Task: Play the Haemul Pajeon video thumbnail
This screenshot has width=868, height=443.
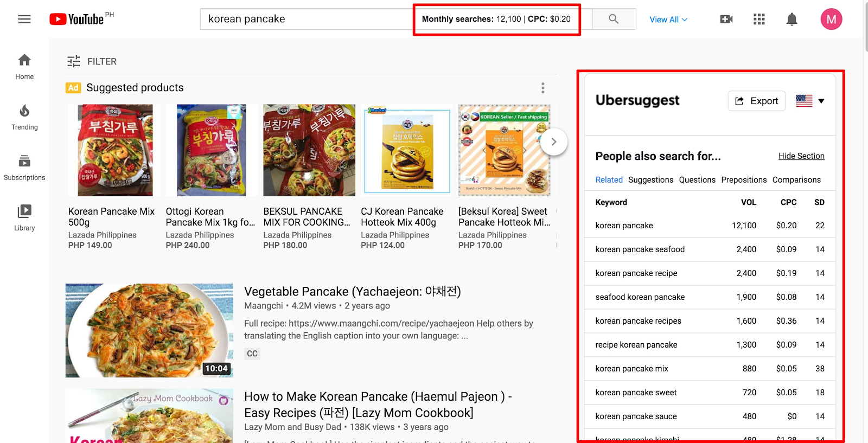Action: click(149, 416)
